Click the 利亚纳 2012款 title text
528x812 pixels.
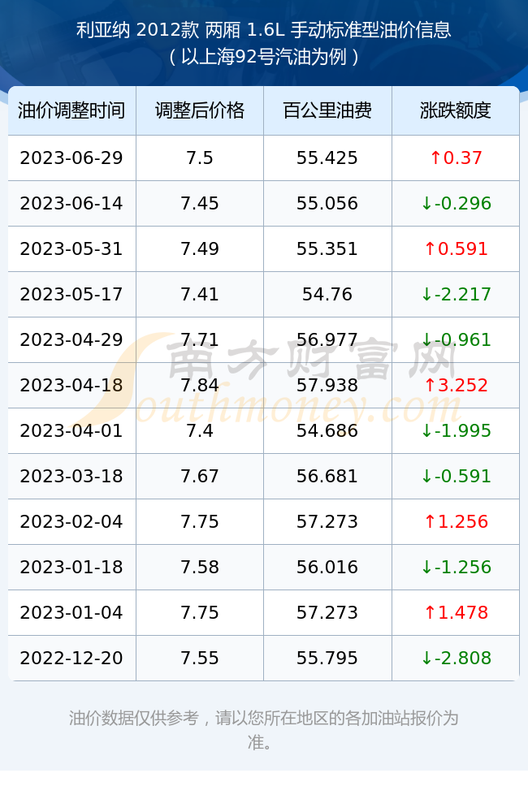tap(137, 30)
